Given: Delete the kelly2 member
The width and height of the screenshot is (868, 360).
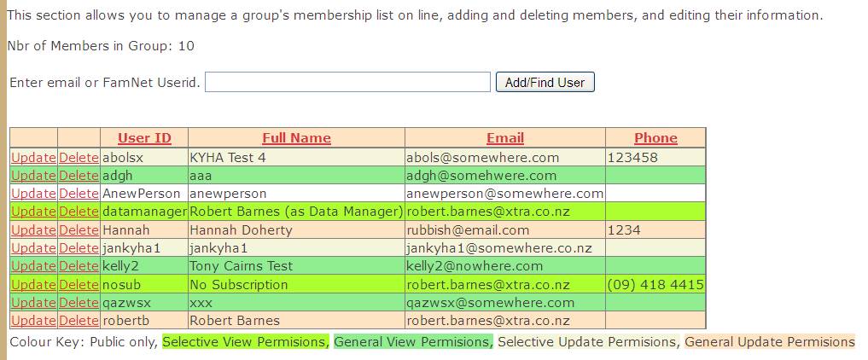Looking at the screenshot, I should pyautogui.click(x=79, y=266).
